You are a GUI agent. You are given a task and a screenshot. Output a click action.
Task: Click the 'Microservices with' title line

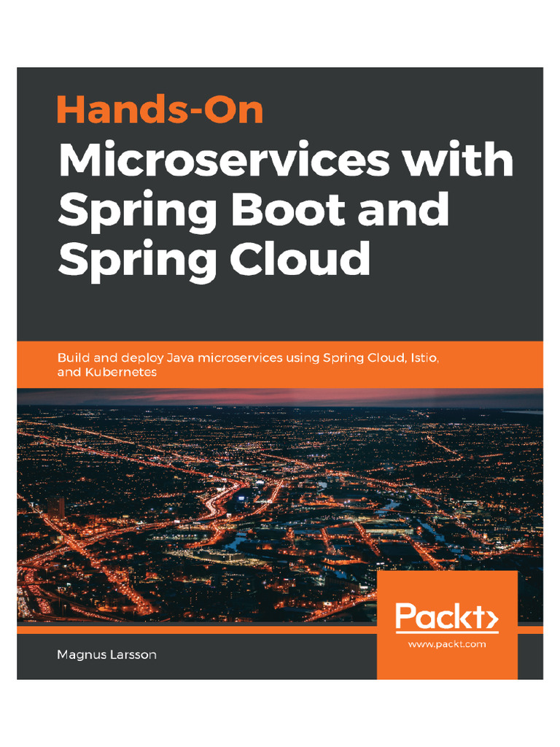pos(286,160)
